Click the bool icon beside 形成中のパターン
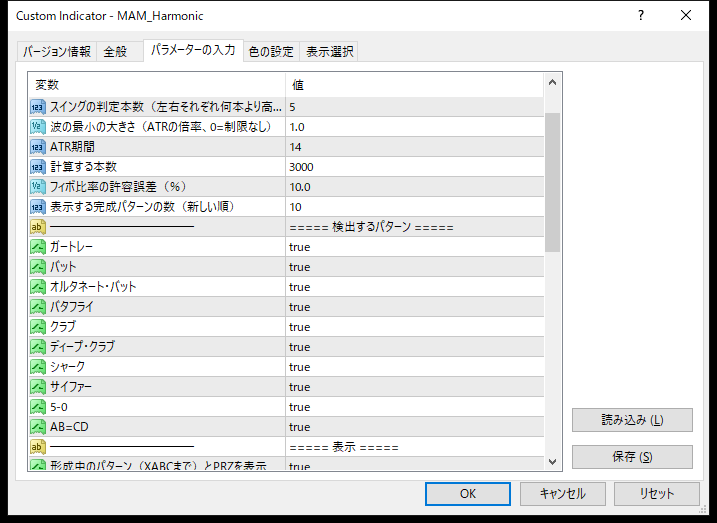This screenshot has height=523, width=717. click(x=38, y=464)
